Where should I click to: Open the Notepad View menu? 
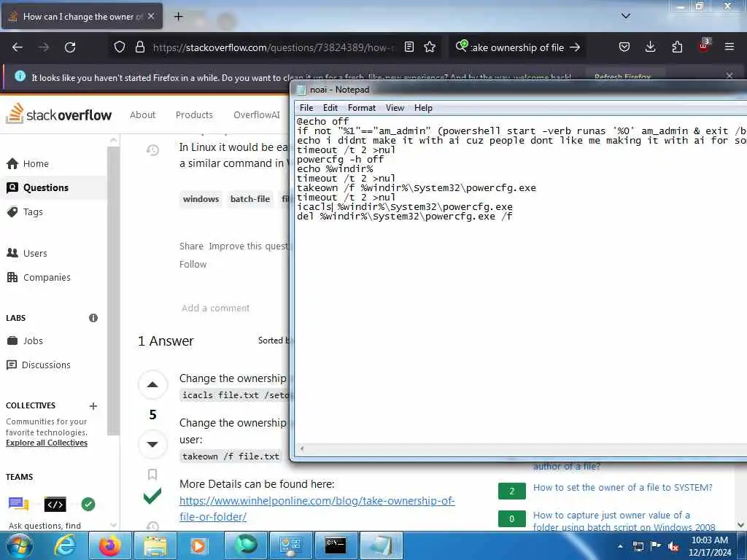tap(395, 108)
